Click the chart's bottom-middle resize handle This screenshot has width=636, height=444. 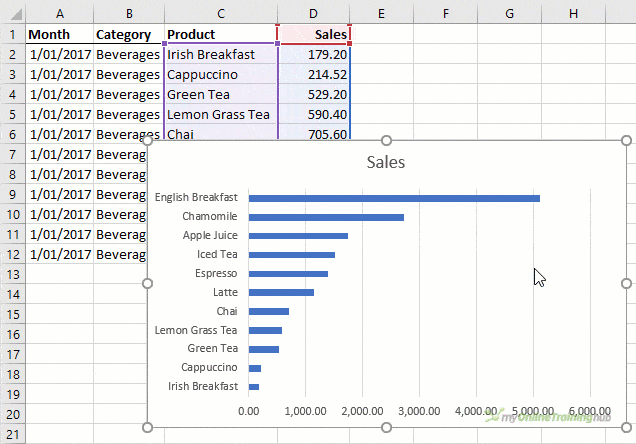387,427
